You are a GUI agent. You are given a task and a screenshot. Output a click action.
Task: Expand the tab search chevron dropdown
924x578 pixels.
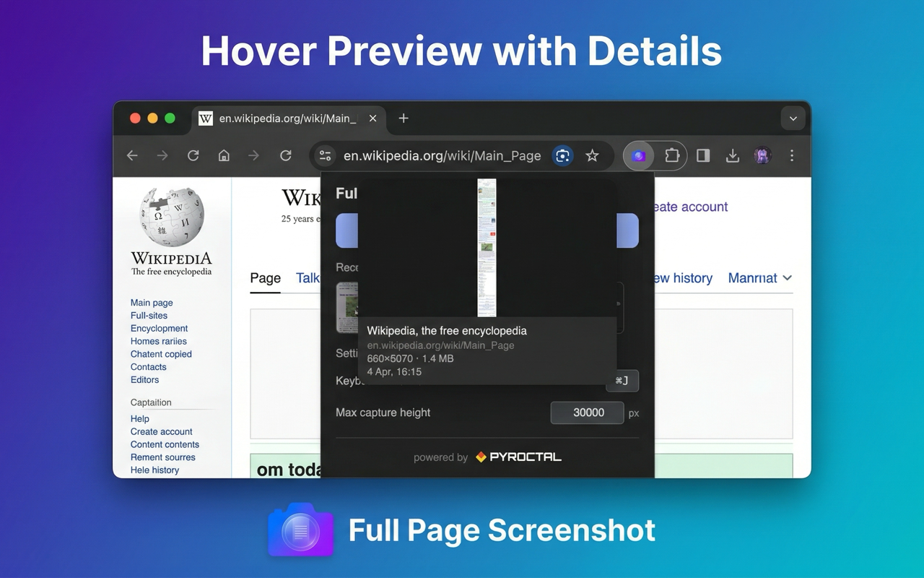point(793,118)
